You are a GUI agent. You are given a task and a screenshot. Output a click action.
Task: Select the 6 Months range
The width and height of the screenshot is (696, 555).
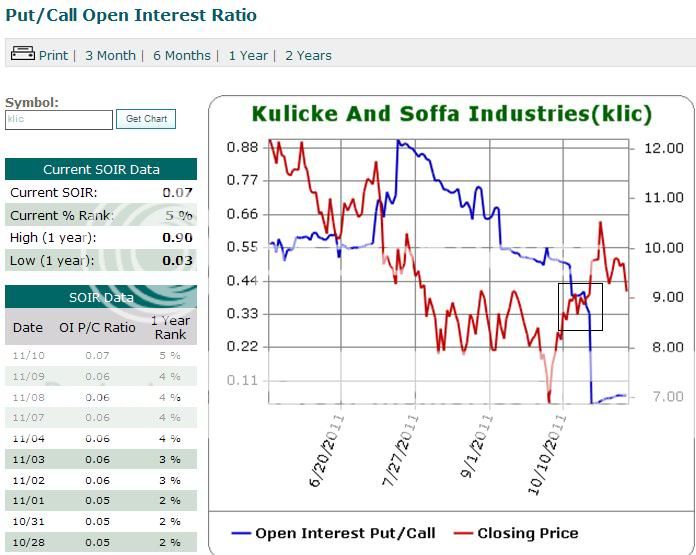[x=182, y=56]
